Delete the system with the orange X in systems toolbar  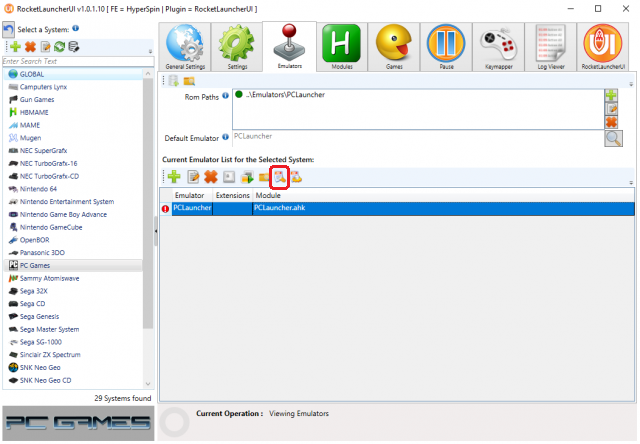(30, 47)
